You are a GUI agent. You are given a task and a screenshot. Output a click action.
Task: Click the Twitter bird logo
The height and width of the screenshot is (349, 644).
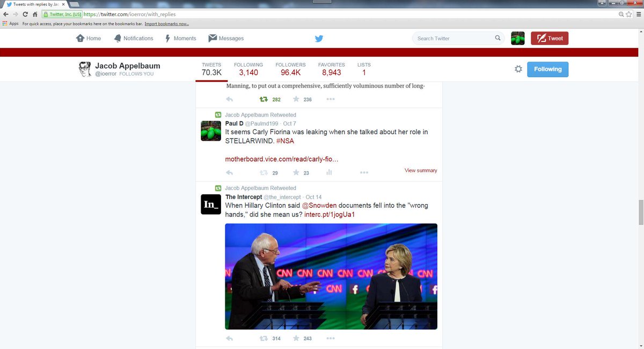click(x=319, y=39)
